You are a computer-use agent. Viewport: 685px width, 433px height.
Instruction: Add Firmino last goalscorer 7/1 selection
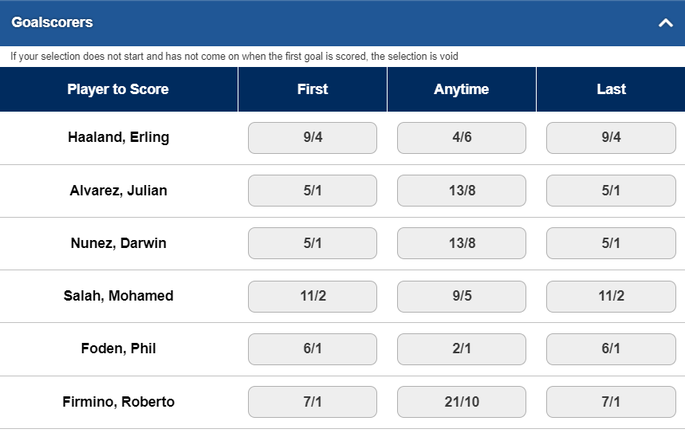pos(611,402)
